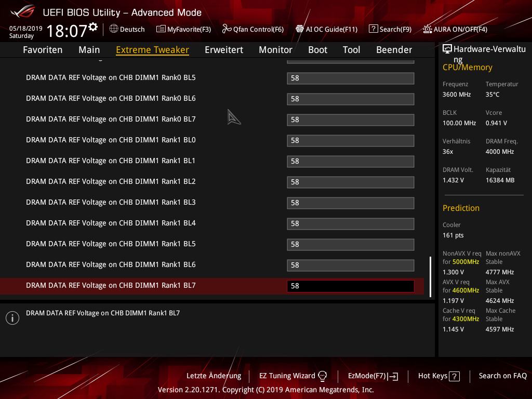Image resolution: width=532 pixels, height=399 pixels.
Task: Switch to the Monitor tab
Action: click(275, 50)
